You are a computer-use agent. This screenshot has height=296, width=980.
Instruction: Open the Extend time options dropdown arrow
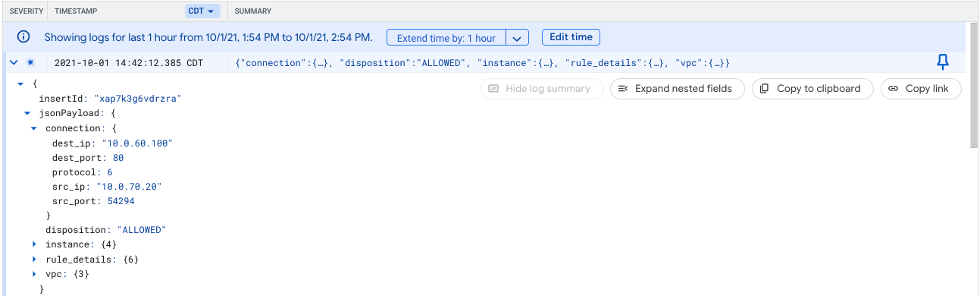517,38
